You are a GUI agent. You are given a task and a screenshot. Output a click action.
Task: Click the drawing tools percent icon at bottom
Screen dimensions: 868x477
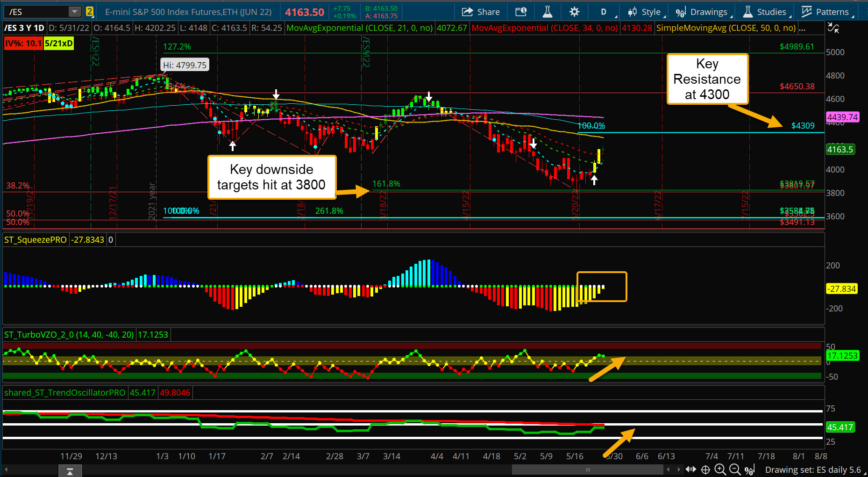click(x=749, y=470)
